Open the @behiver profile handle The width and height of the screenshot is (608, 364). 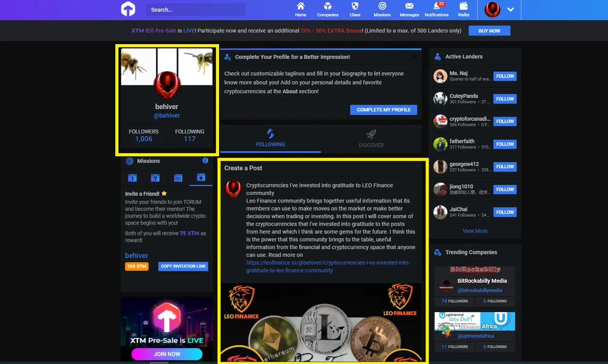[x=167, y=115]
